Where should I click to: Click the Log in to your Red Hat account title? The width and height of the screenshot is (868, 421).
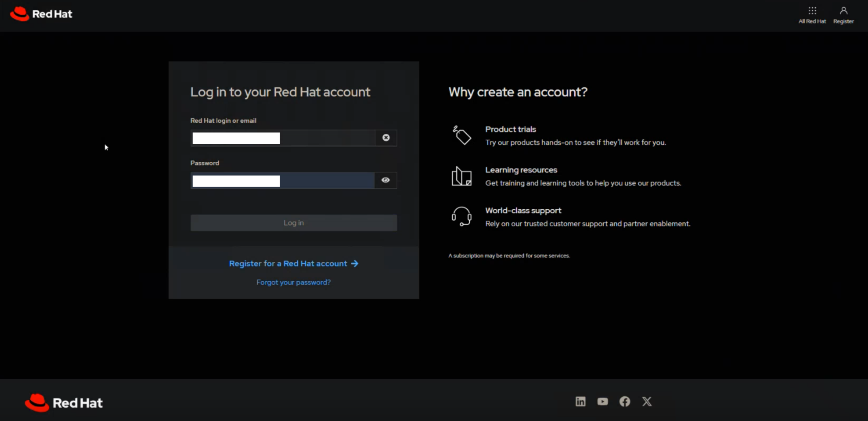pyautogui.click(x=280, y=92)
